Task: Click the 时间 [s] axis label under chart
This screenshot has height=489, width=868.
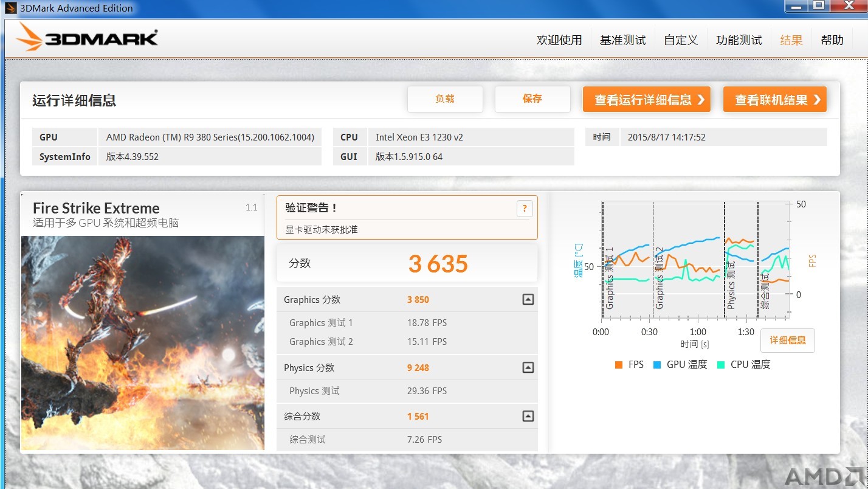Action: click(x=695, y=344)
